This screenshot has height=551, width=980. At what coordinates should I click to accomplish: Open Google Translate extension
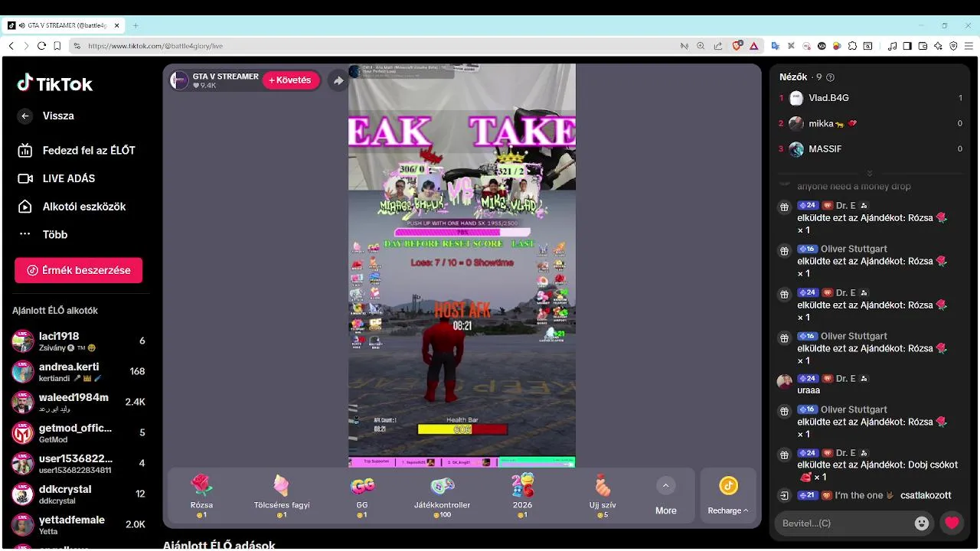[x=775, y=46]
